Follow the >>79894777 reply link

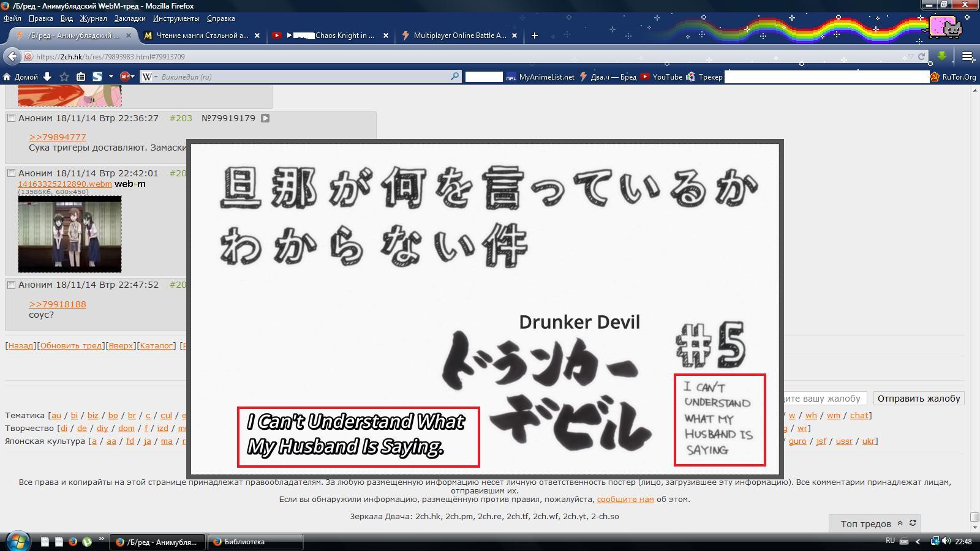tap(58, 137)
